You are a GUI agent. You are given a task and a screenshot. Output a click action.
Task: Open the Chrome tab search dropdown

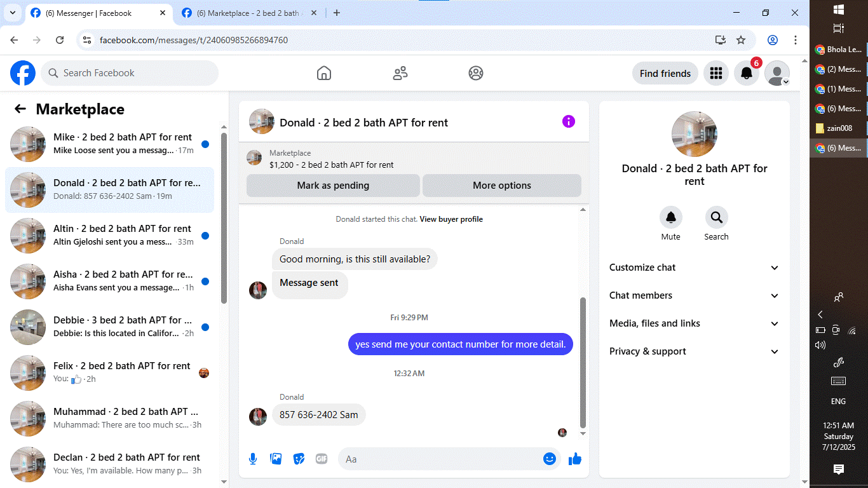click(x=12, y=13)
